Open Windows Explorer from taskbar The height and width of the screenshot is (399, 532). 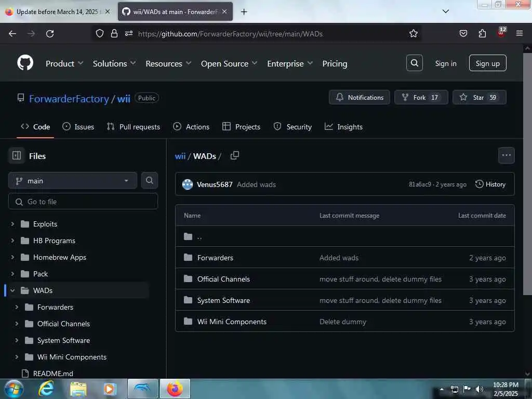78,389
